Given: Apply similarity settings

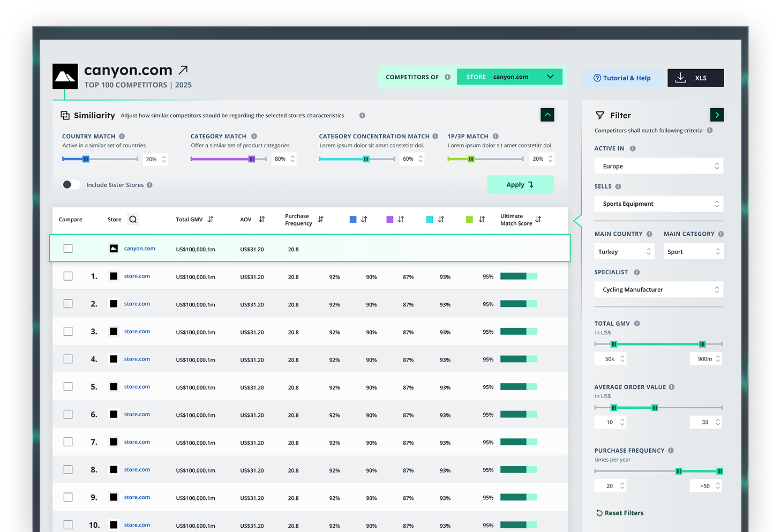Looking at the screenshot, I should tap(520, 184).
